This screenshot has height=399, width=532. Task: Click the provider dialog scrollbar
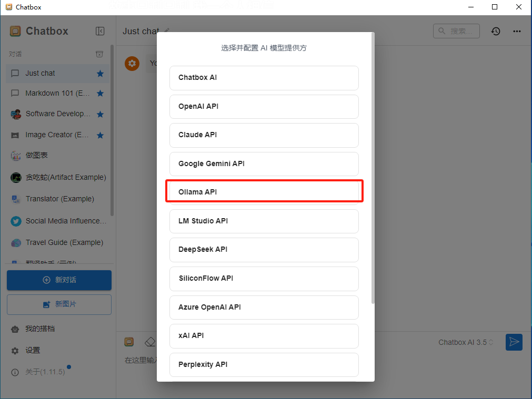click(x=373, y=168)
